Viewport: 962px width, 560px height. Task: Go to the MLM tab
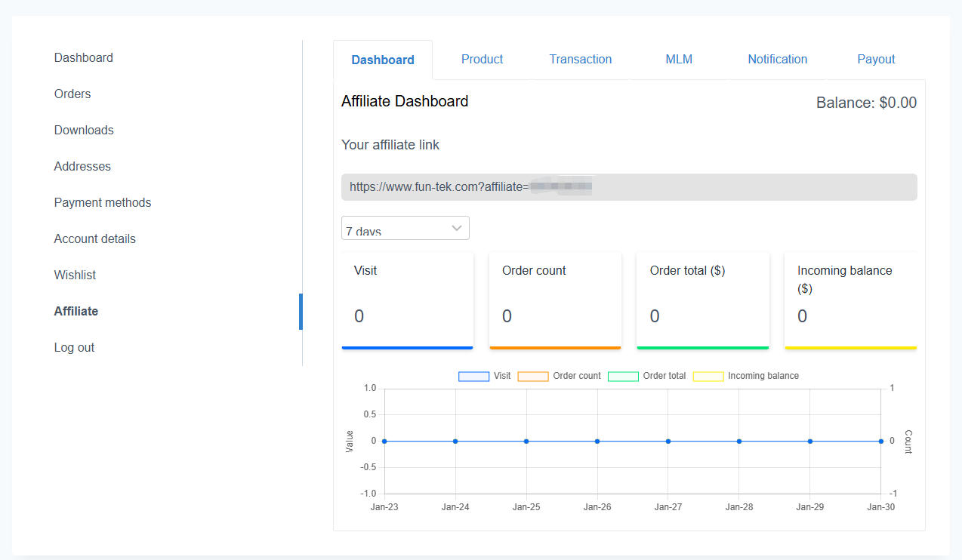(679, 60)
